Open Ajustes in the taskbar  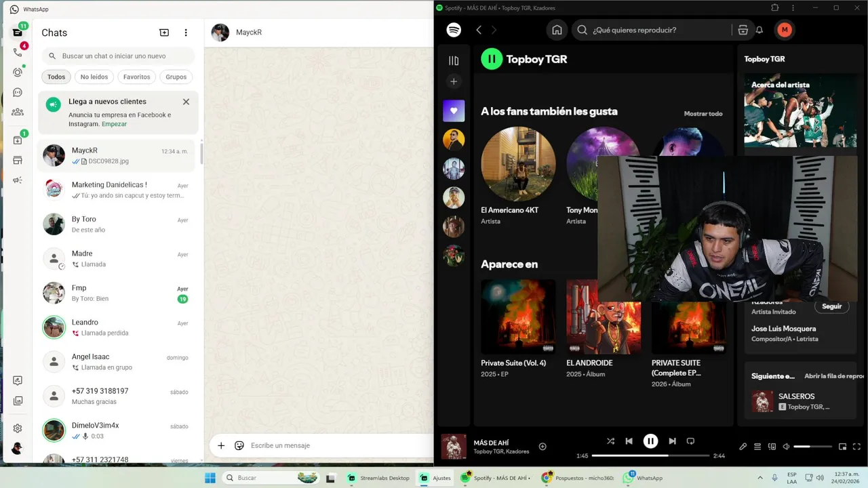tap(435, 478)
